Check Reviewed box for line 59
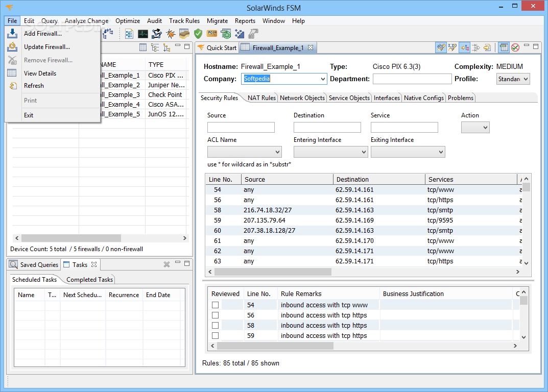The height and width of the screenshot is (392, 548). [216, 335]
